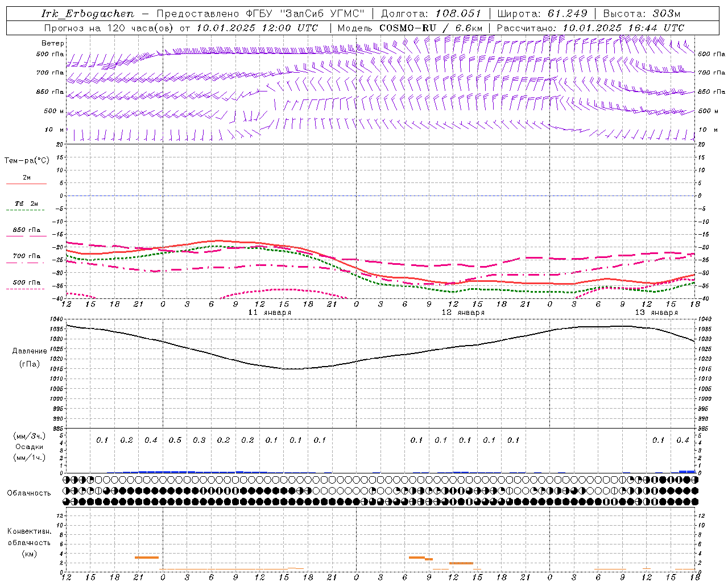Click the "700 гПа" entry in the temperature legend
728x582 pixels.
tap(27, 256)
